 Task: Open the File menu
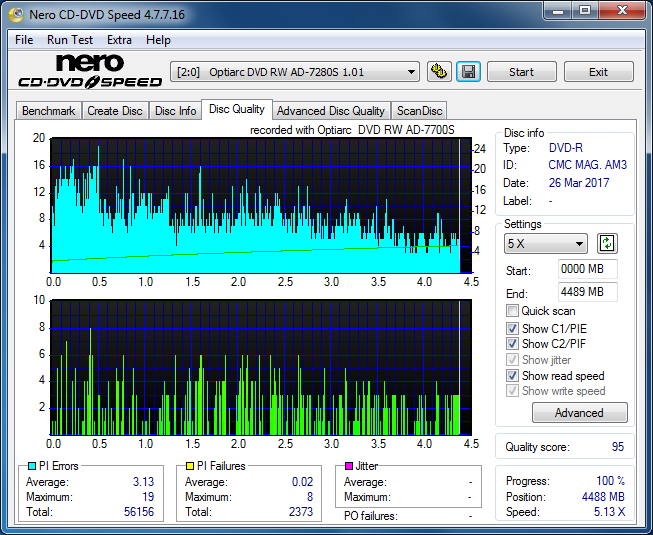(x=24, y=40)
